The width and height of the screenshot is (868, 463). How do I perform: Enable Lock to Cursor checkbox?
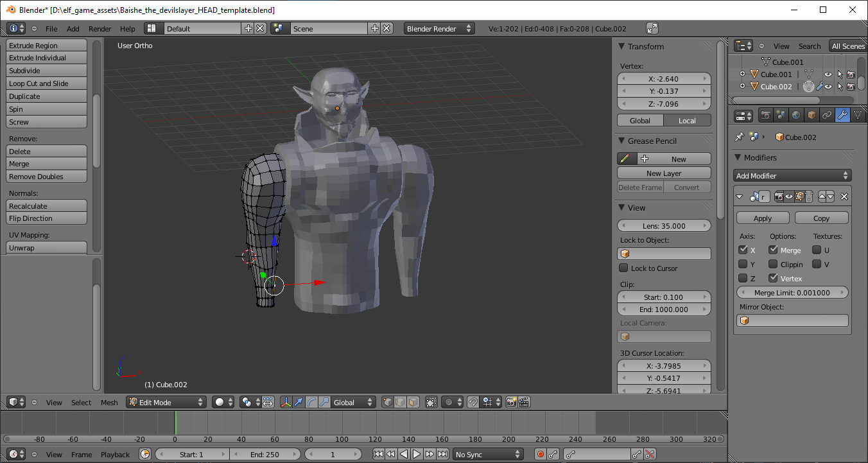point(623,268)
